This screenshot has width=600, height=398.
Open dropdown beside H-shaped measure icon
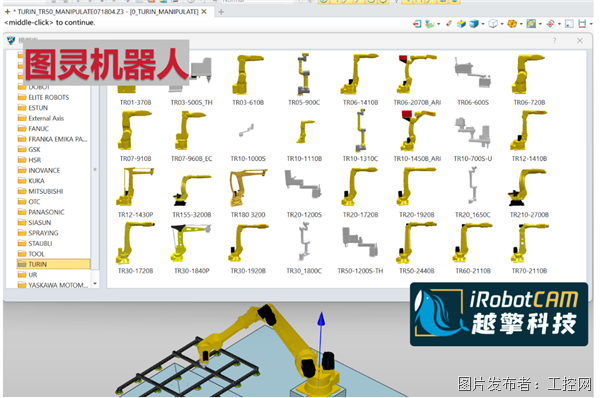pyautogui.click(x=591, y=24)
